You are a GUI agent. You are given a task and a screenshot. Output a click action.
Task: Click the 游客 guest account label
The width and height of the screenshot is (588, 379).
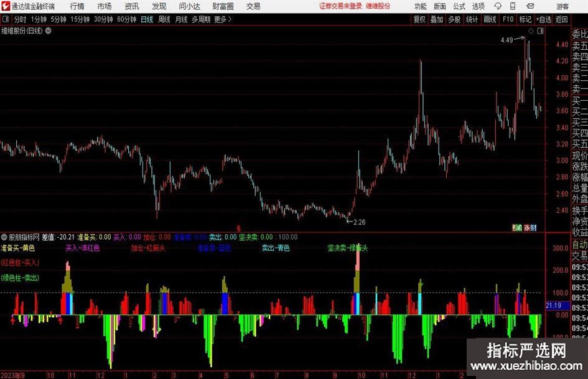coord(562,6)
